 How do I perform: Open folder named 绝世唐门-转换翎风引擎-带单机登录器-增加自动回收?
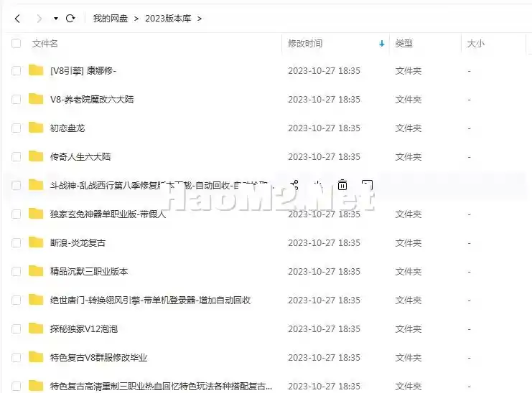150,300
